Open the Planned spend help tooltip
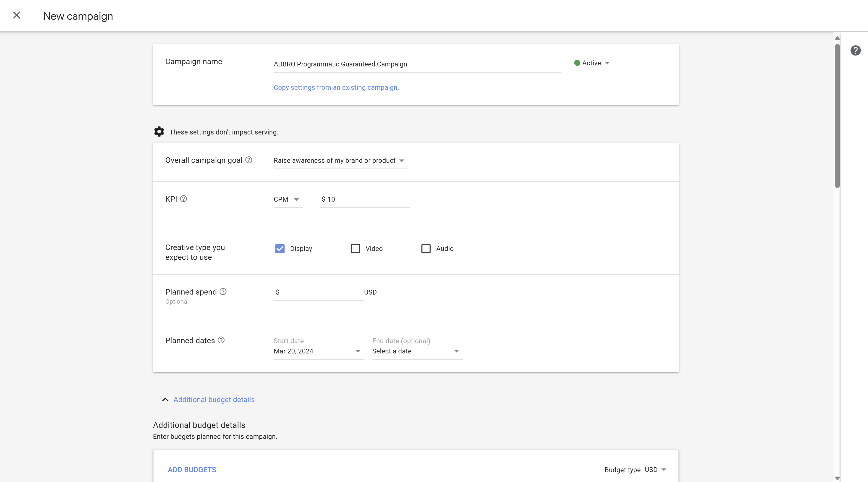 (x=223, y=292)
